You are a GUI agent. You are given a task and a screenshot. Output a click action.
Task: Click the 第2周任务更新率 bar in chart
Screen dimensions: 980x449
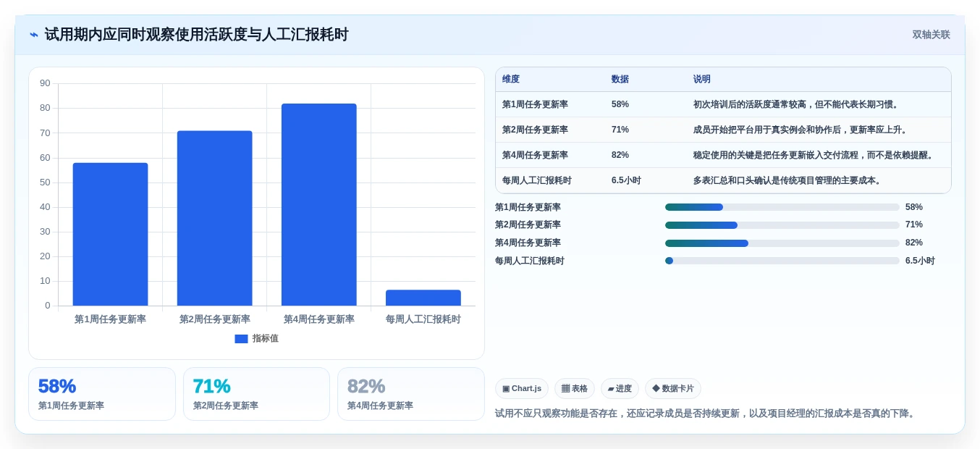click(x=214, y=218)
